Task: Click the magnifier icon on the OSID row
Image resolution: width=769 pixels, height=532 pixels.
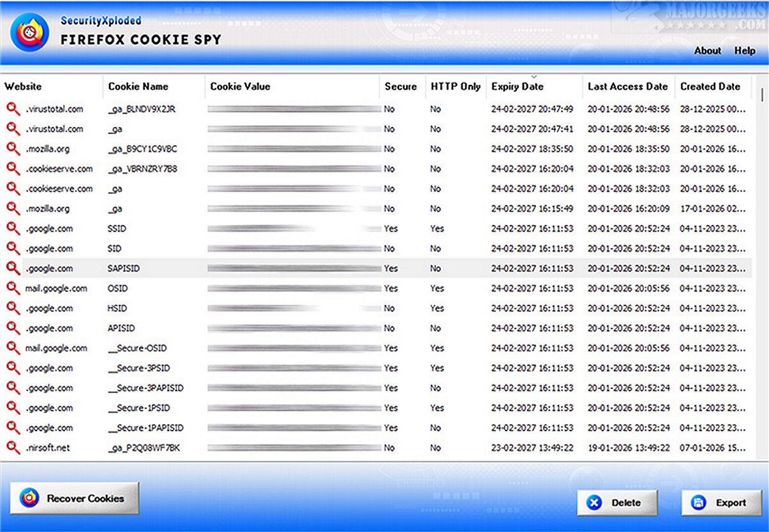Action: click(13, 288)
